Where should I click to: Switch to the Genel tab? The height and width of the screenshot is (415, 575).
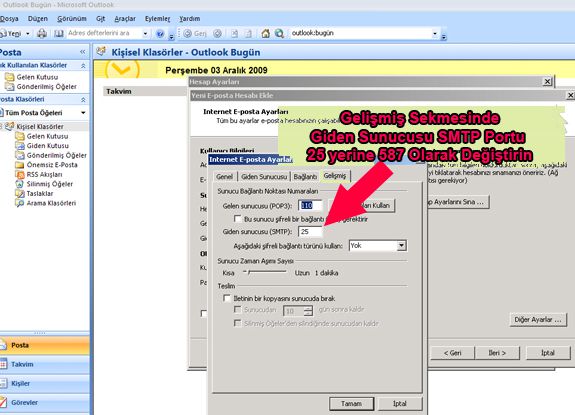(224, 176)
